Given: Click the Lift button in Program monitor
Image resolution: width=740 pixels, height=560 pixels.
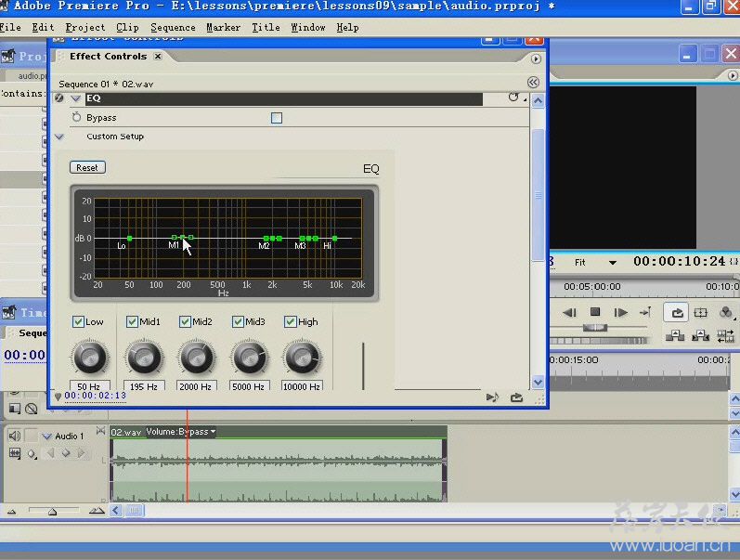Looking at the screenshot, I should [x=675, y=335].
